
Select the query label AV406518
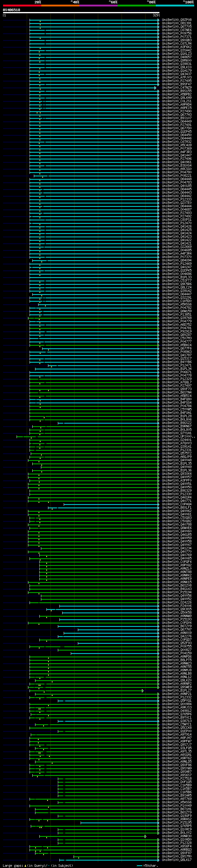click(11, 10)
